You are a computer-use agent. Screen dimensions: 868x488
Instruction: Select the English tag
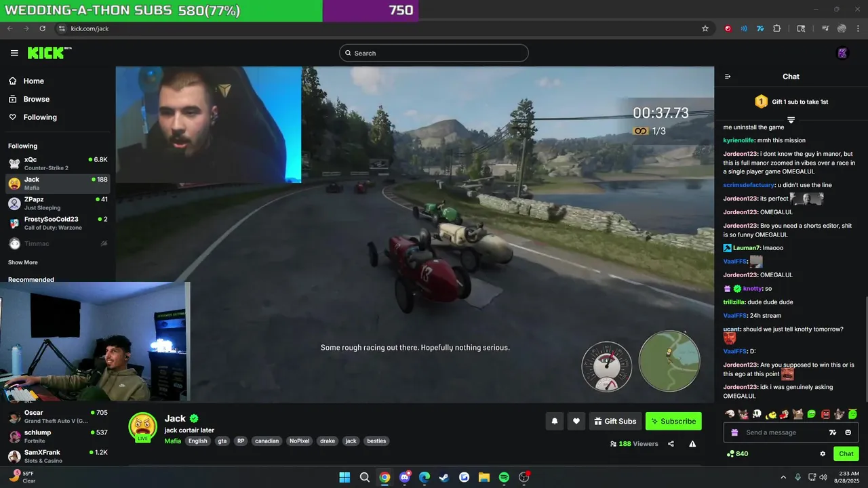[197, 441]
